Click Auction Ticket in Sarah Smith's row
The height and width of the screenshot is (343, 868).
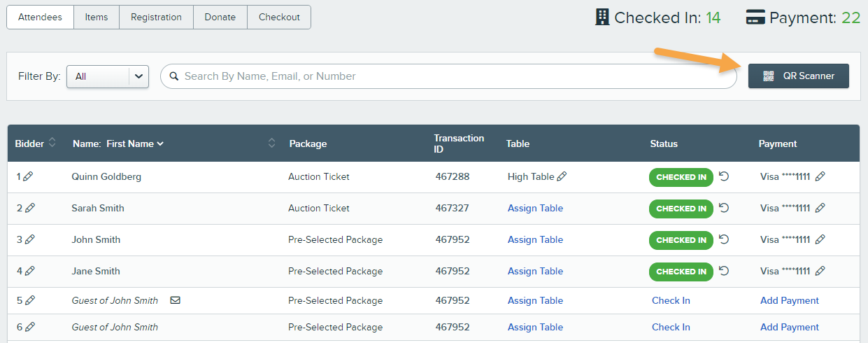pyautogui.click(x=319, y=209)
